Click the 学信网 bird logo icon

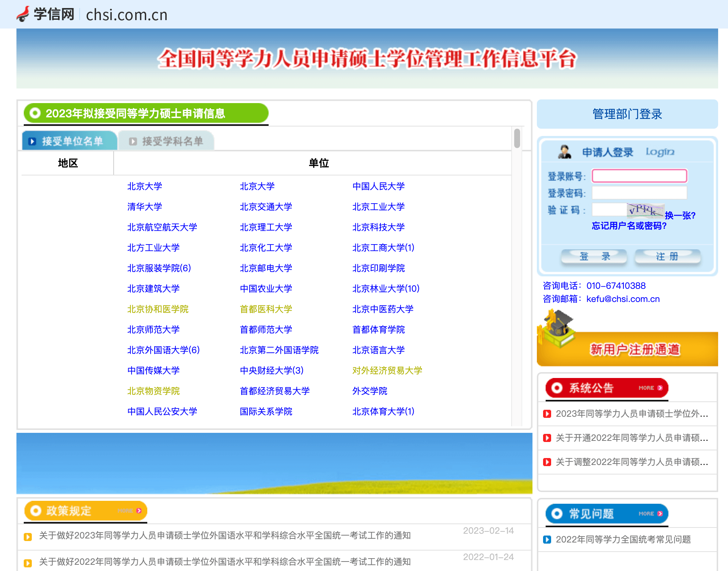23,14
